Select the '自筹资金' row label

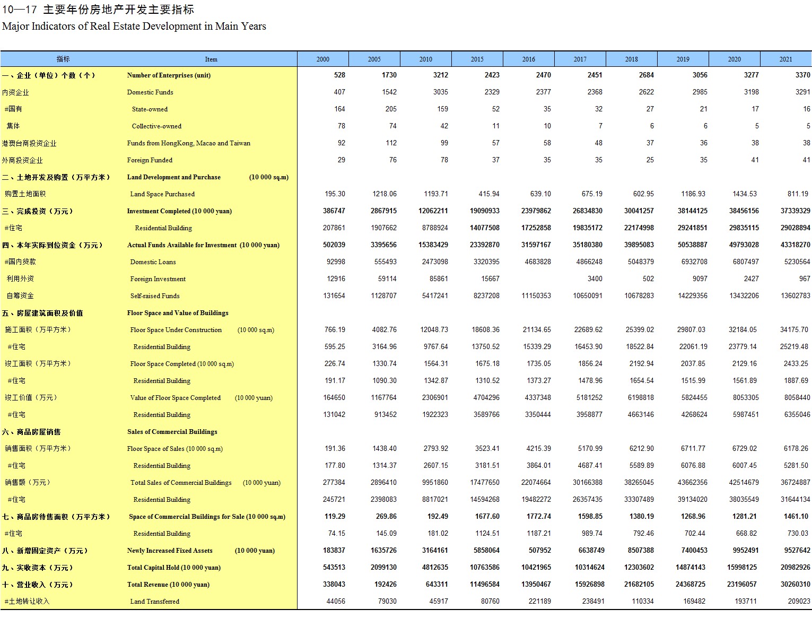(20, 296)
